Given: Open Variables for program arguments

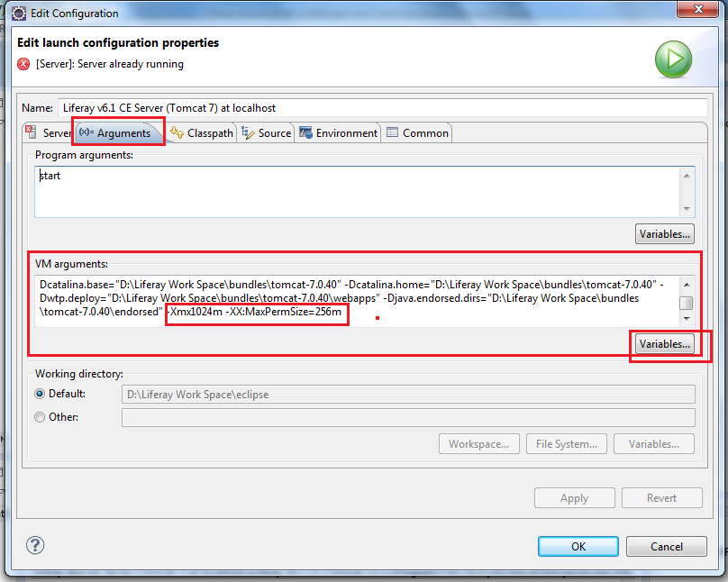Looking at the screenshot, I should 664,233.
